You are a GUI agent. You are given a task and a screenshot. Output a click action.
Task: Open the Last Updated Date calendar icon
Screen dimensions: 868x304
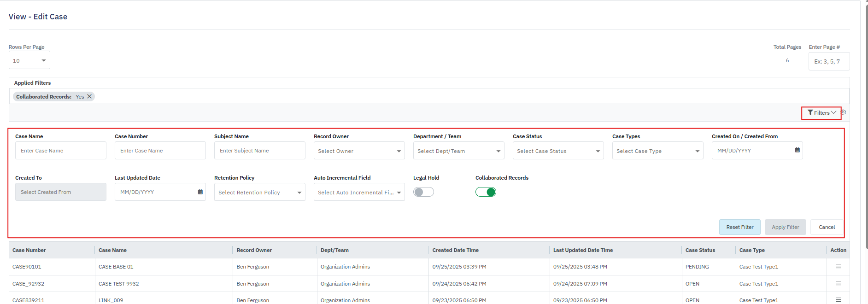pos(200,192)
